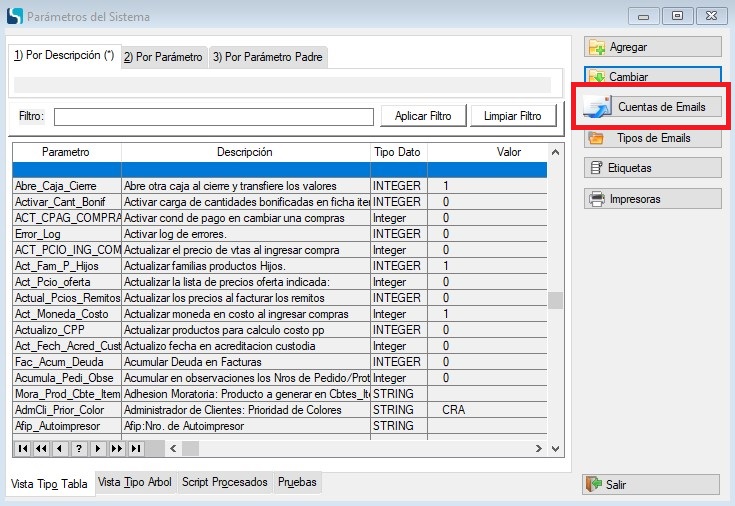This screenshot has width=735, height=506.
Task: Click the question mark navigator button
Action: point(79,448)
